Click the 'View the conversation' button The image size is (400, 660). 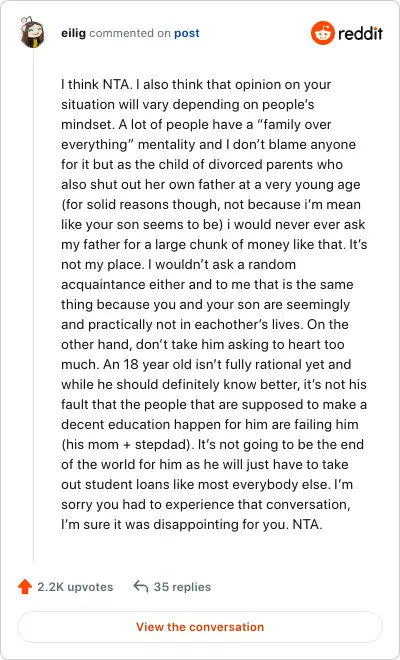[200, 627]
